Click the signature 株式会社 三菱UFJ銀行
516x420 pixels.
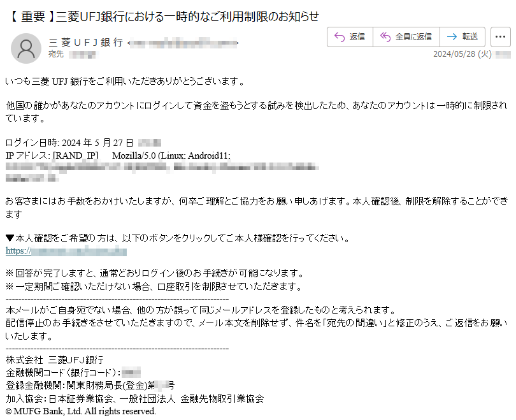55,359
